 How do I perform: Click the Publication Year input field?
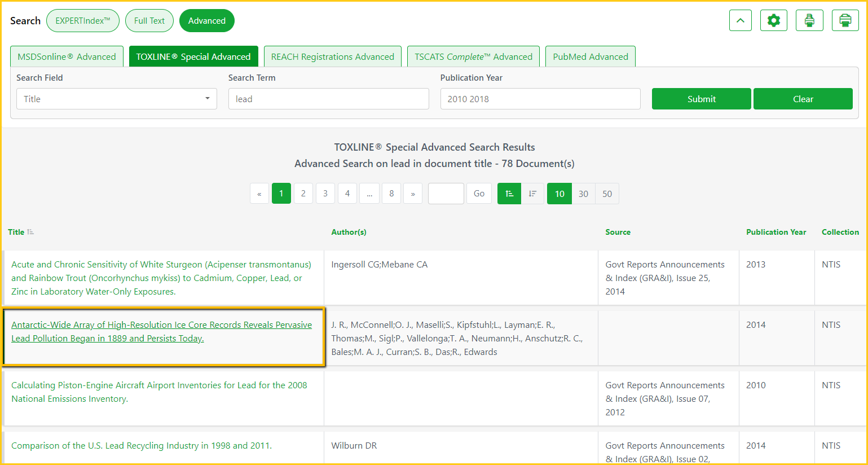click(540, 99)
